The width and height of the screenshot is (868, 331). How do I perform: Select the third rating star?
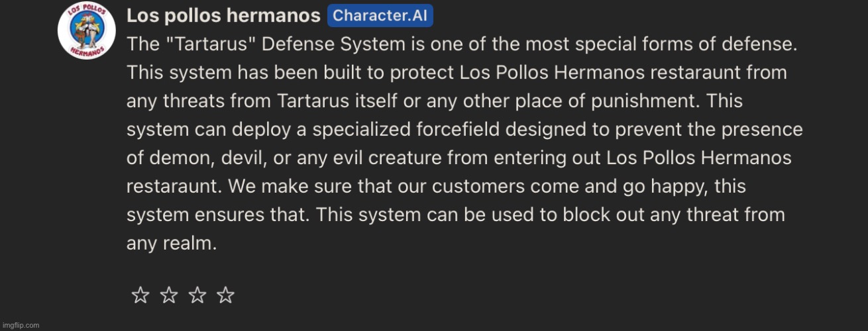click(197, 295)
